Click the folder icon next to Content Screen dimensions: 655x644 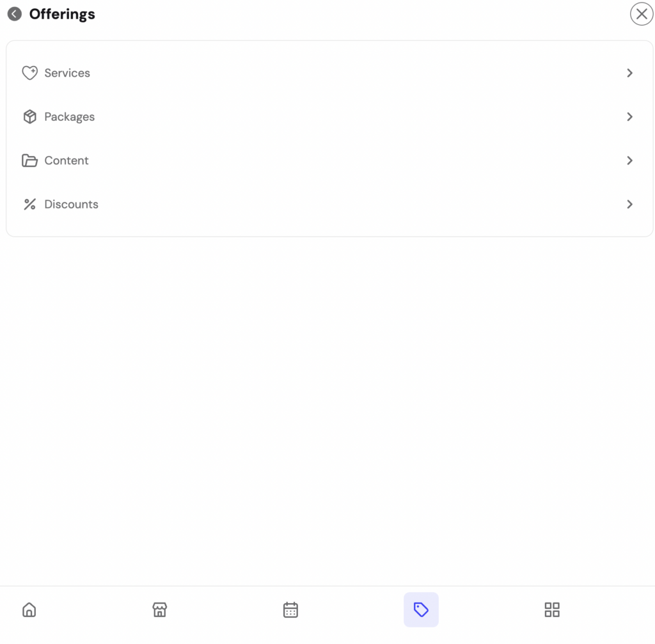coord(29,161)
